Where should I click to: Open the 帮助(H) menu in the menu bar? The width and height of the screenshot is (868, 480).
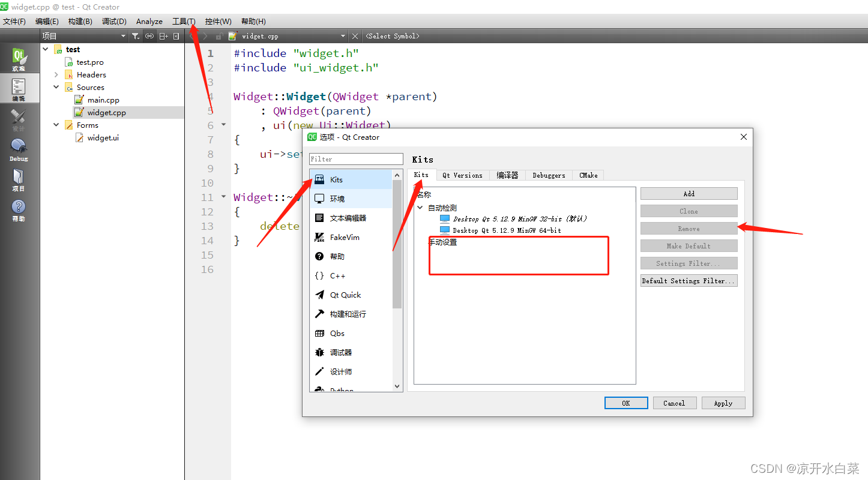click(x=253, y=21)
